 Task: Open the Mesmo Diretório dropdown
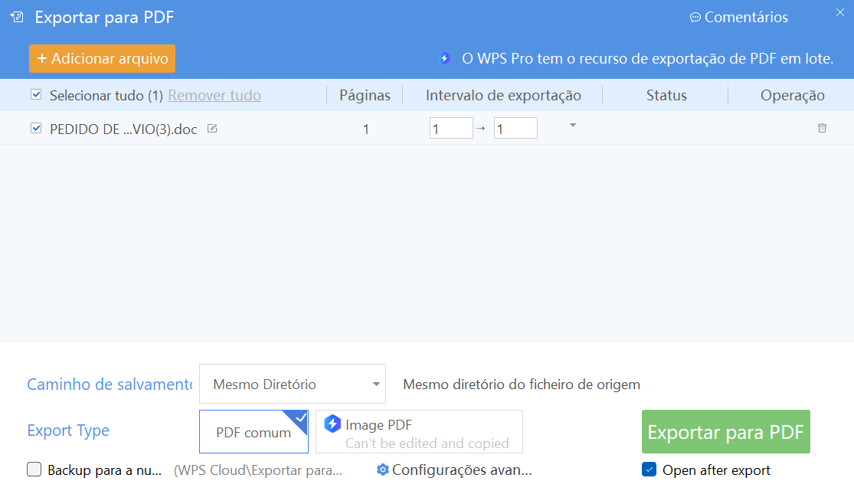coord(292,383)
